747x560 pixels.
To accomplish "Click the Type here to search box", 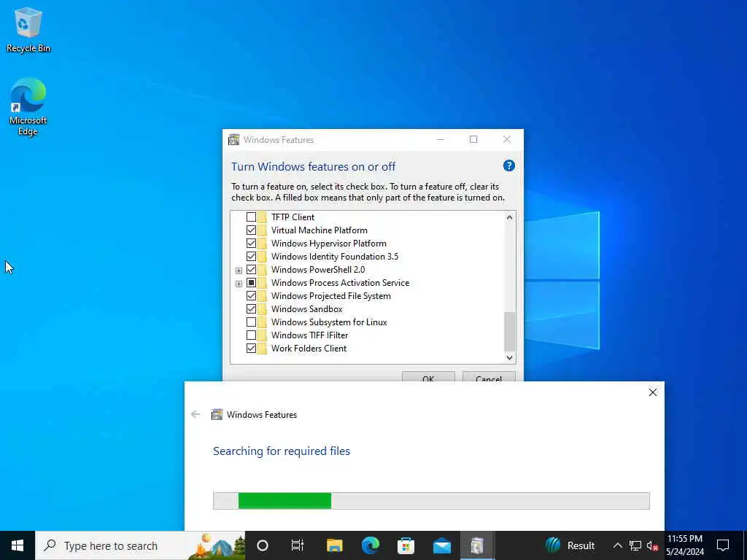I will (140, 545).
